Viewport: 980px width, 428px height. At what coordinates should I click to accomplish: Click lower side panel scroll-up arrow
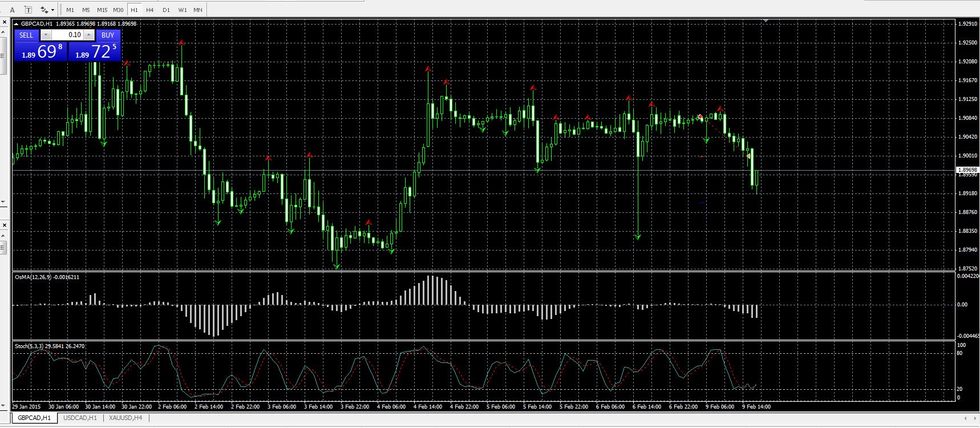click(3, 236)
